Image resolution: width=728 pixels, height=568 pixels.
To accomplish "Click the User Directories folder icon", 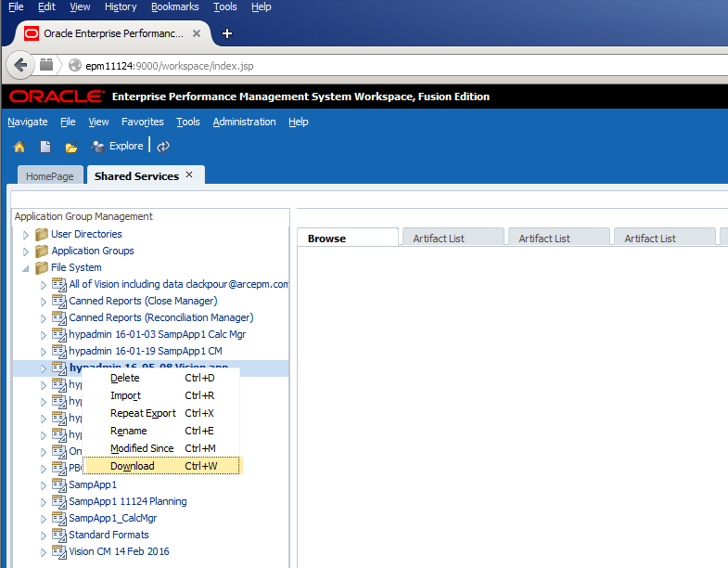I will click(x=42, y=234).
